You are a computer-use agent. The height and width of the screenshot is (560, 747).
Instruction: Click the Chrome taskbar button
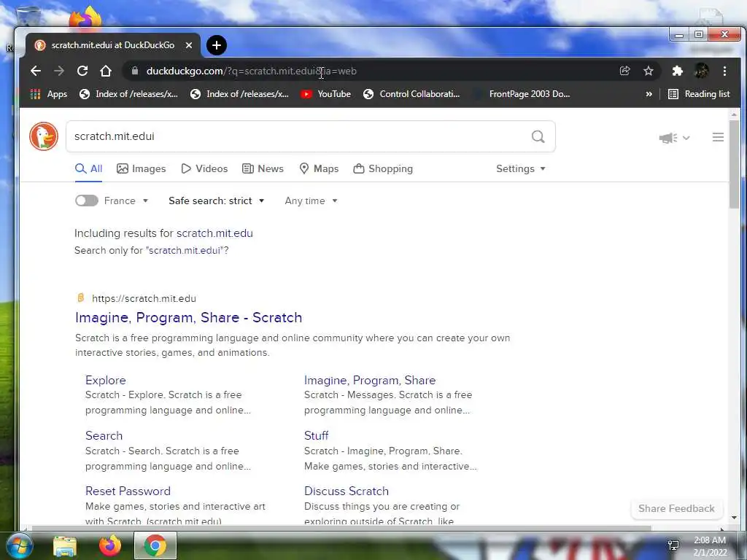(155, 545)
